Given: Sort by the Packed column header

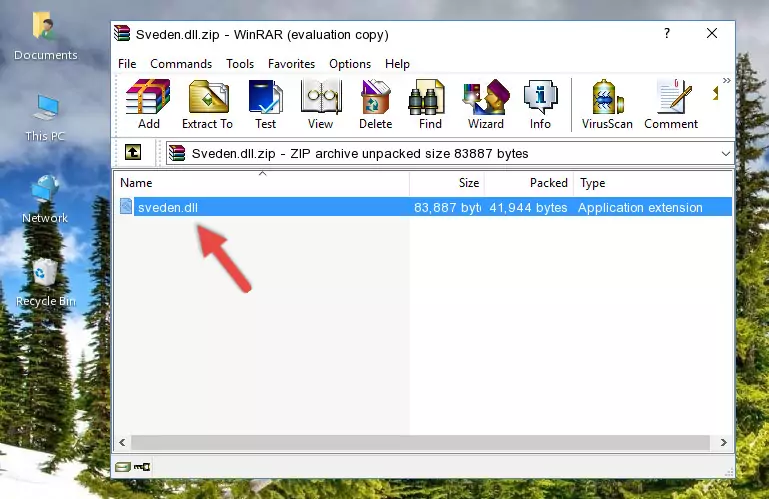Looking at the screenshot, I should click(x=529, y=183).
